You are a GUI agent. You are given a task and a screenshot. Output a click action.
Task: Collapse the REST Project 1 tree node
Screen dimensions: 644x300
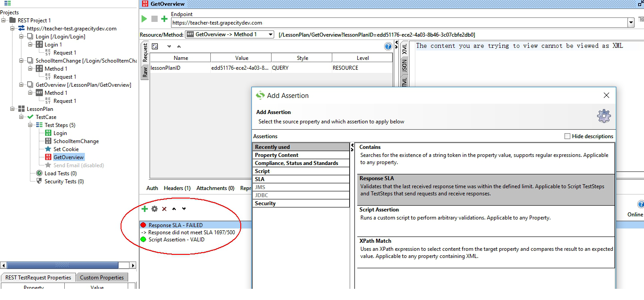pyautogui.click(x=4, y=20)
